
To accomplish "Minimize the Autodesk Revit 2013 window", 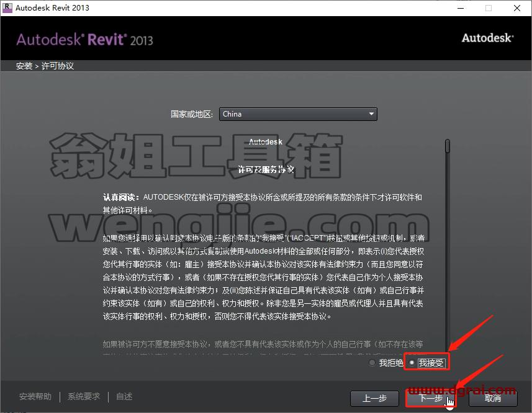I will tap(461, 8).
